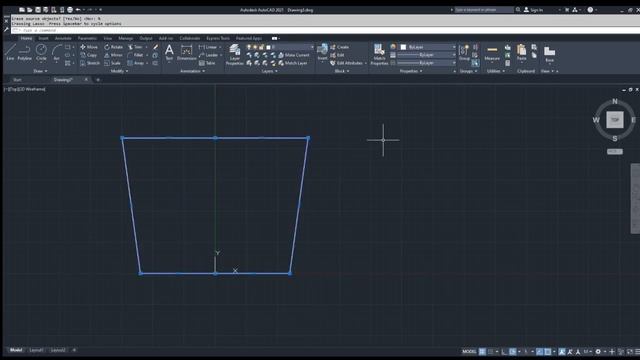Image resolution: width=640 pixels, height=360 pixels.
Task: Select the Text tool
Action: pos(169,53)
